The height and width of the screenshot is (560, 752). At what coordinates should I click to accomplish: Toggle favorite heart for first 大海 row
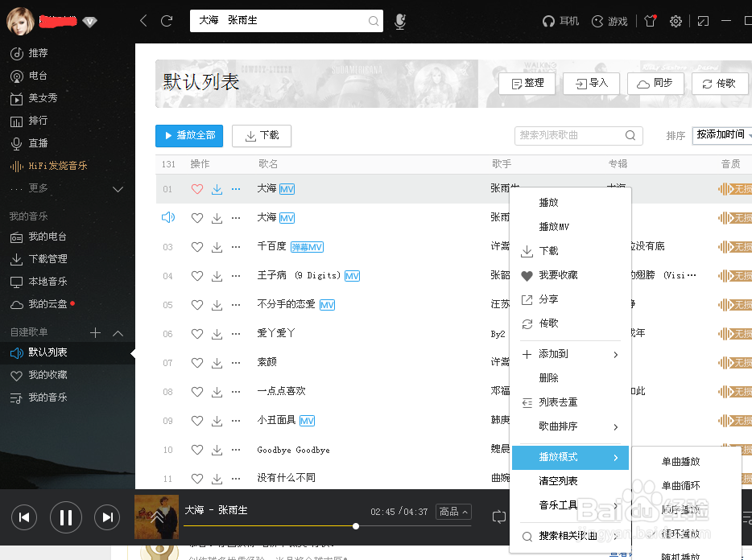coord(197,189)
